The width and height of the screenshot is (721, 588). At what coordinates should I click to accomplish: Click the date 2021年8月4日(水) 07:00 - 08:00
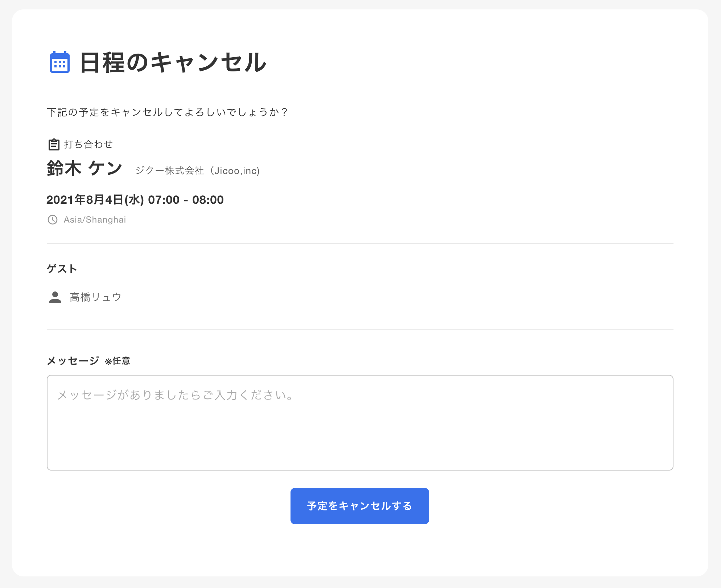click(x=135, y=200)
